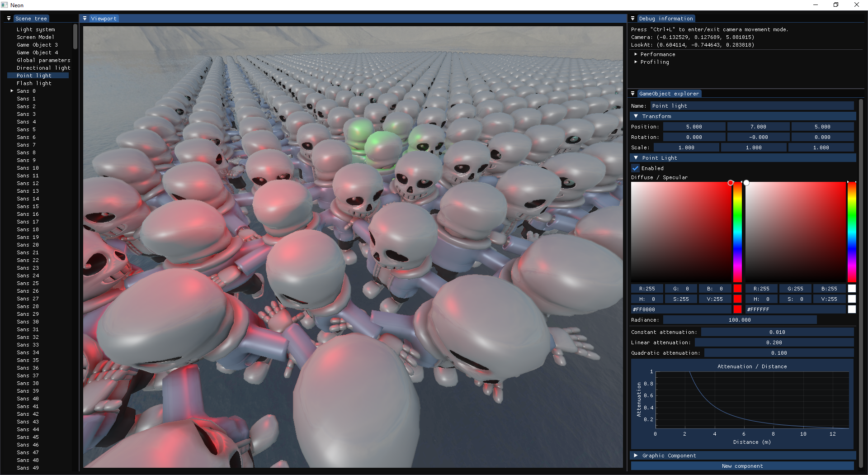The width and height of the screenshot is (868, 475).
Task: Open the Scene tree panel menu icon
Action: coord(8,19)
